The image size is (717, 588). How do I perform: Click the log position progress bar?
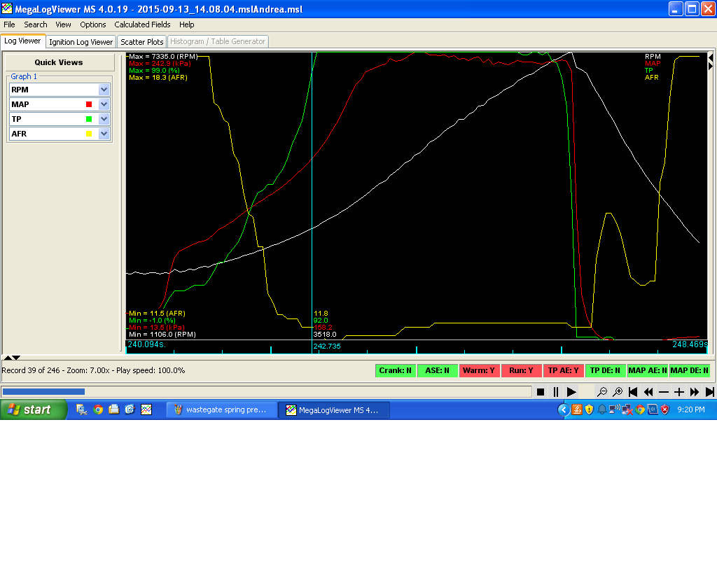pyautogui.click(x=266, y=392)
